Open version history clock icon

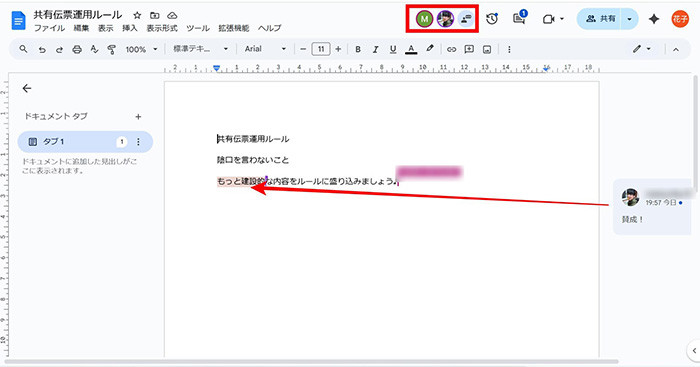pyautogui.click(x=492, y=19)
